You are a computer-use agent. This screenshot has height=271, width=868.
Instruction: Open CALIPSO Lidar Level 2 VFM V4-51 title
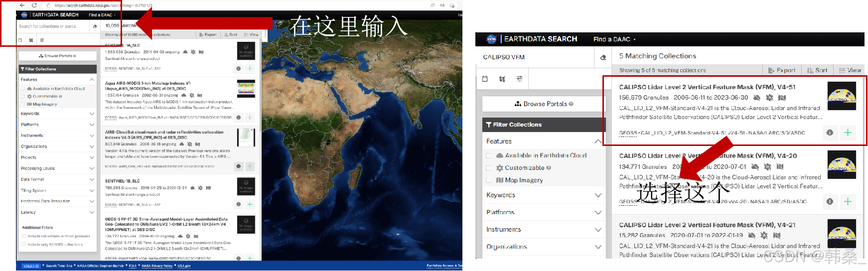click(x=707, y=87)
